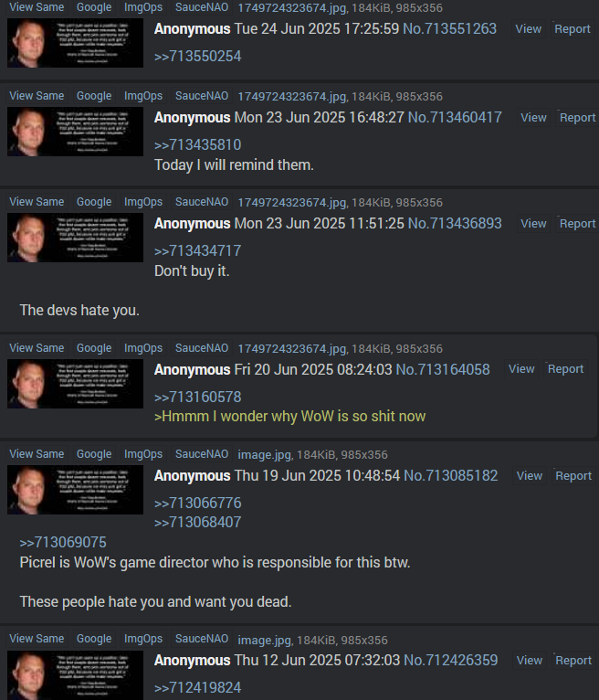Image resolution: width=599 pixels, height=700 pixels.
Task: Click Report on post No.713551263
Action: (572, 29)
